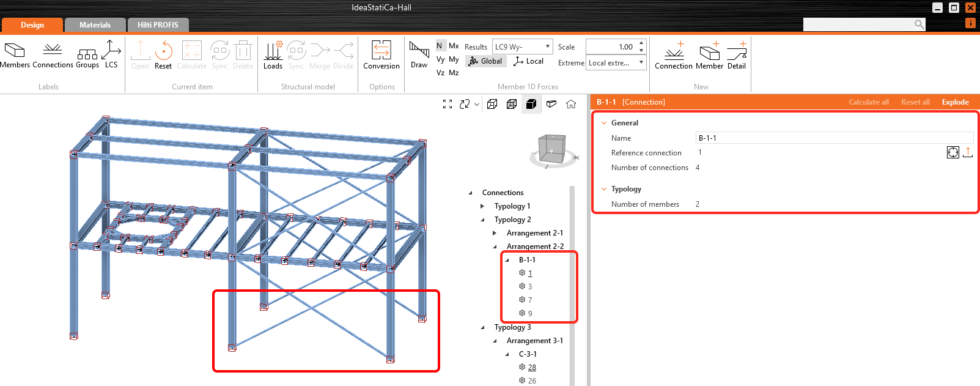Select connection 9 under B-1-1
The width and height of the screenshot is (980, 386).
coord(530,314)
